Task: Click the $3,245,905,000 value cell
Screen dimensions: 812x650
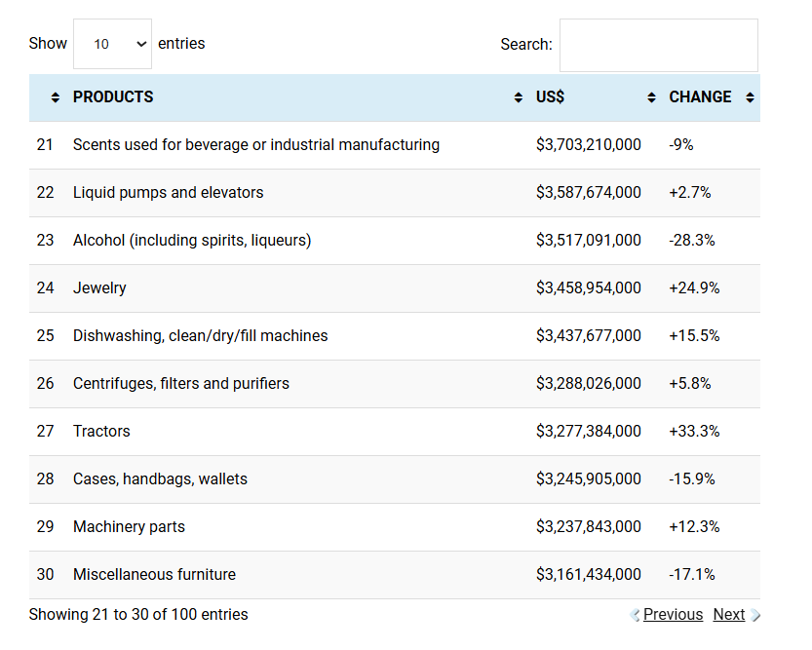Action: tap(589, 479)
